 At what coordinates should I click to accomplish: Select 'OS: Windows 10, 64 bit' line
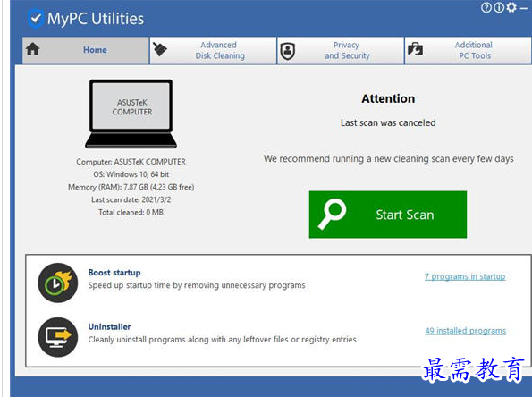[x=131, y=174]
